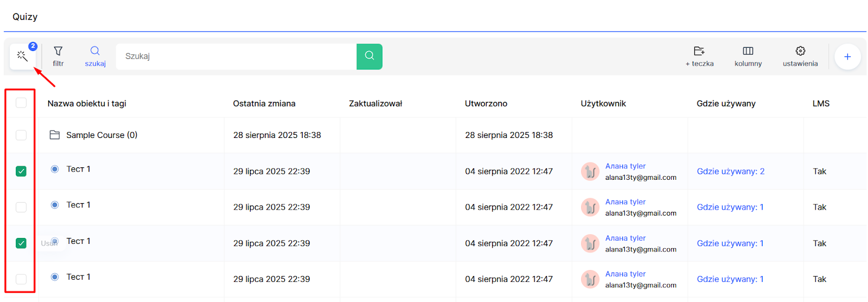Click into the Szukaj search field
The height and width of the screenshot is (302, 868).
(x=236, y=56)
